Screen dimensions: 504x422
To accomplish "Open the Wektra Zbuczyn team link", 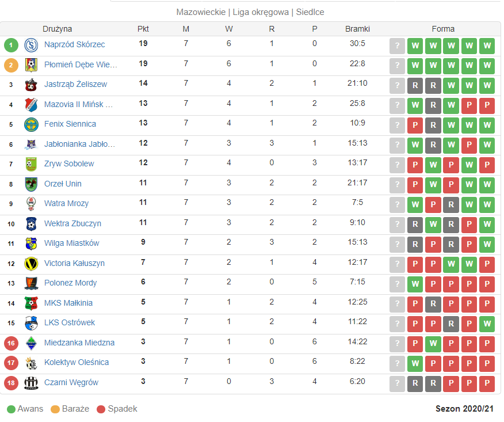I will (72, 223).
